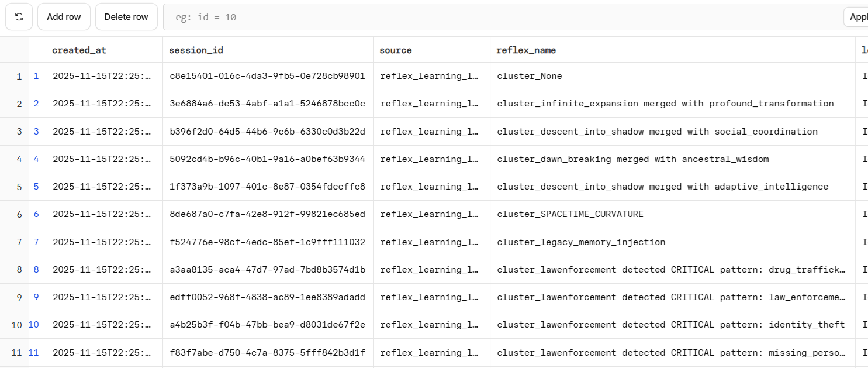Screen dimensions: 868x368
Task: Select the cluster_None reflex_name cell
Action: tap(530, 76)
